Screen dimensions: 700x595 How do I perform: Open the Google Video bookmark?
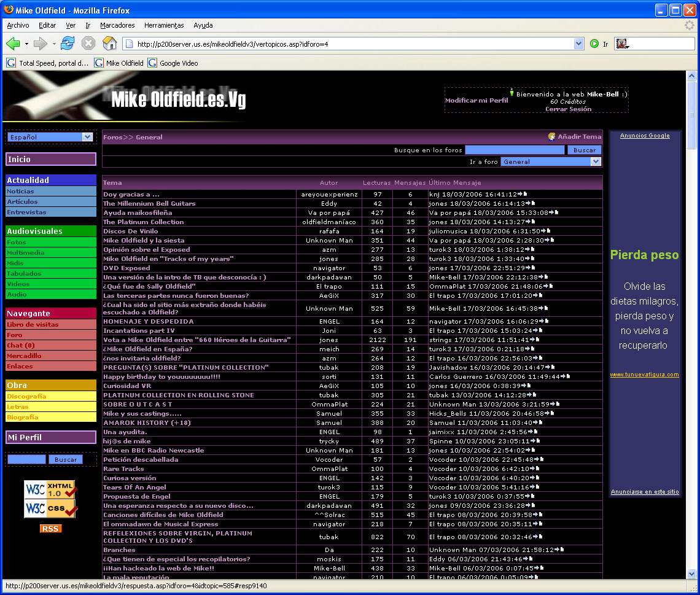173,63
